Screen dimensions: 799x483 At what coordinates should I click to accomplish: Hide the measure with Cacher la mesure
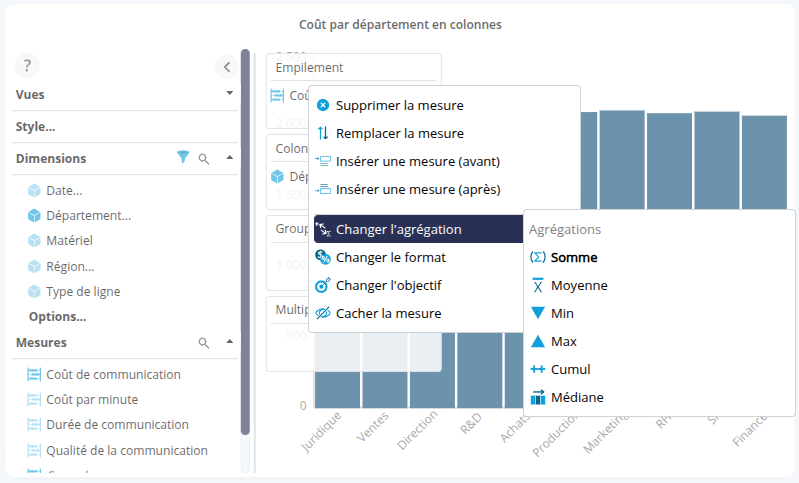coord(388,313)
